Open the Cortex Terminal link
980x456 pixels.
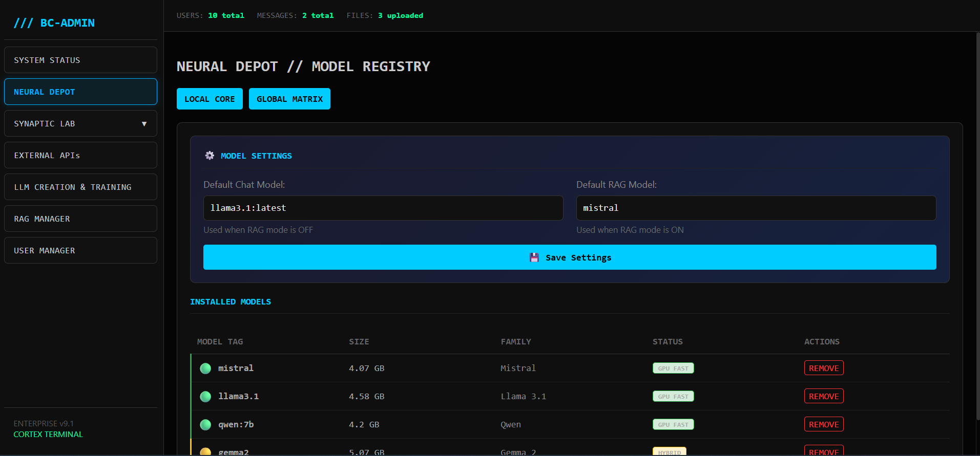[48, 435]
